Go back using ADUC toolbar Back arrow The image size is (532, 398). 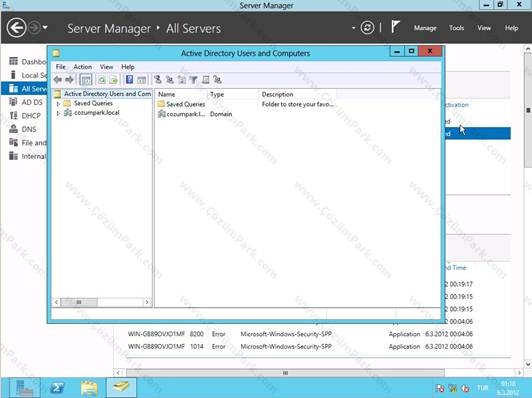tap(58, 80)
